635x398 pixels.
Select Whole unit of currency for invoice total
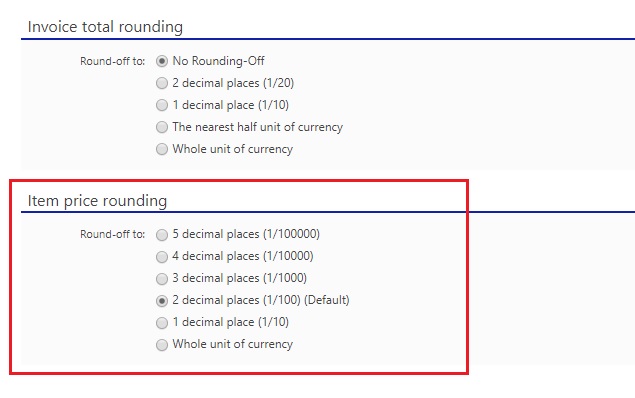click(x=162, y=149)
